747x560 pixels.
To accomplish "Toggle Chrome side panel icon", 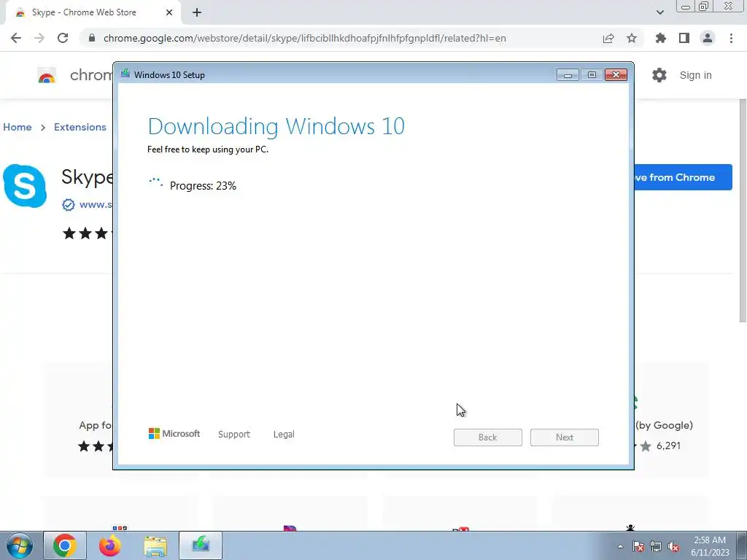I will coord(684,38).
